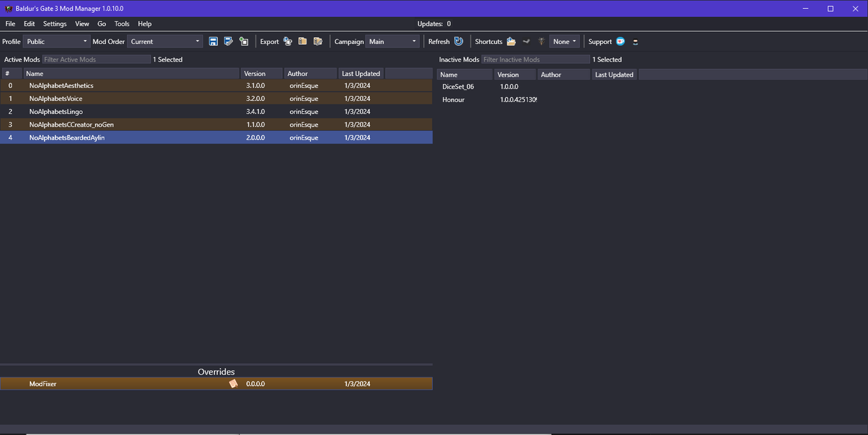Image resolution: width=868 pixels, height=435 pixels.
Task: Open the Campaign dropdown set to Main
Action: point(393,41)
